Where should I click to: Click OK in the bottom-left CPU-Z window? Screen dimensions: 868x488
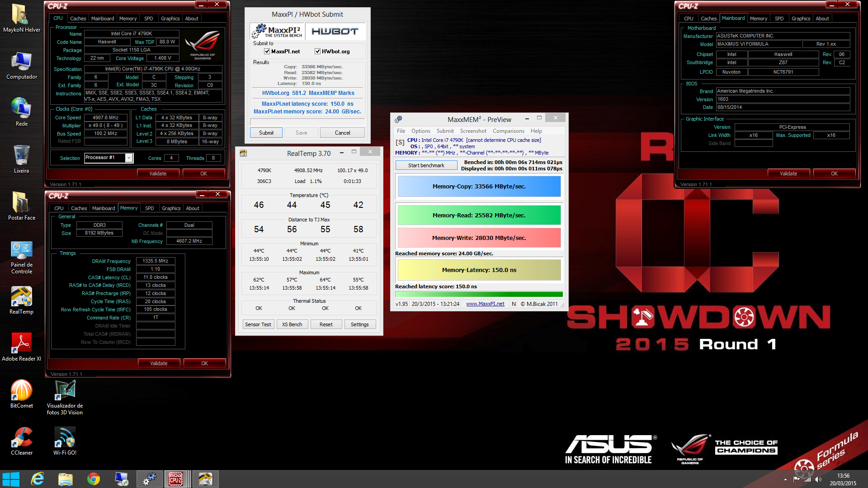[204, 363]
